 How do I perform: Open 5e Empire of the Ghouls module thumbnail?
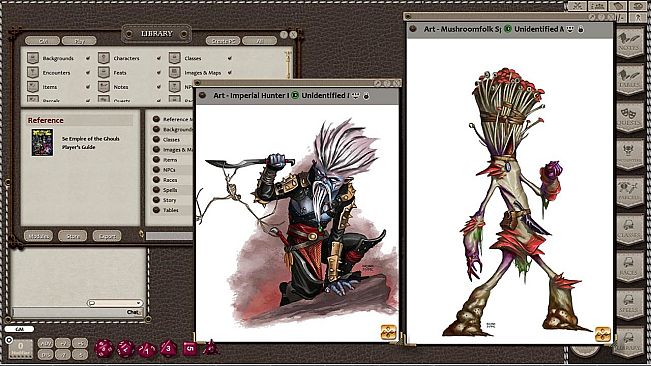pyautogui.click(x=42, y=143)
